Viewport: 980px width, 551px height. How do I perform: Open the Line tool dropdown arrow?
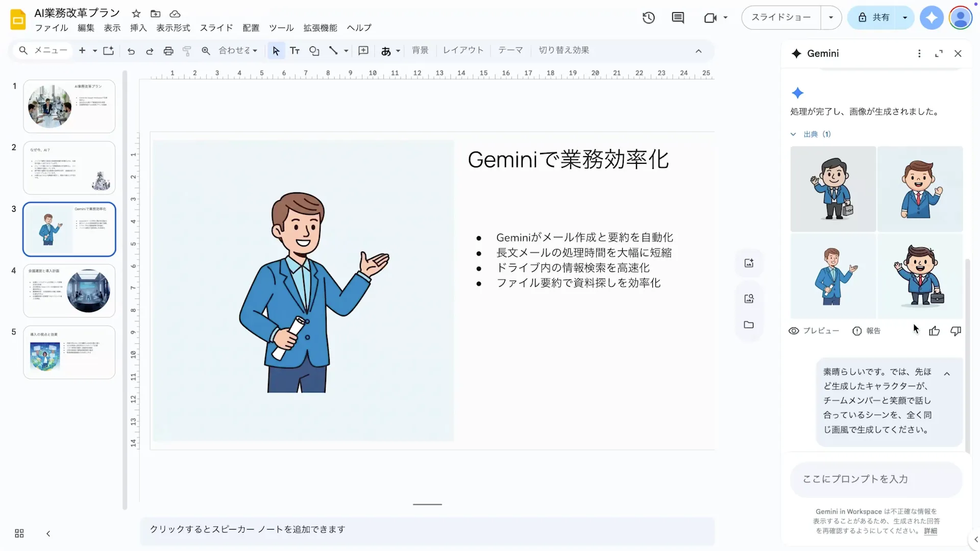(x=346, y=51)
